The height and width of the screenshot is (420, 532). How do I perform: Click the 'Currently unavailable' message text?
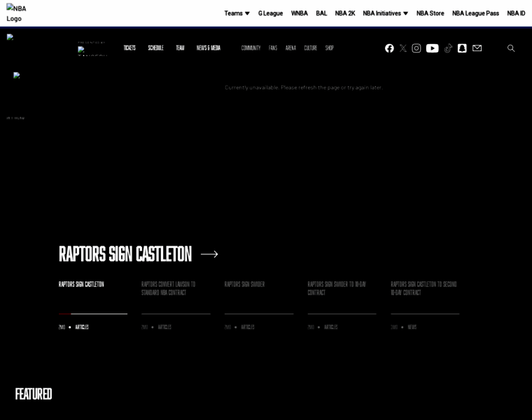(x=304, y=87)
